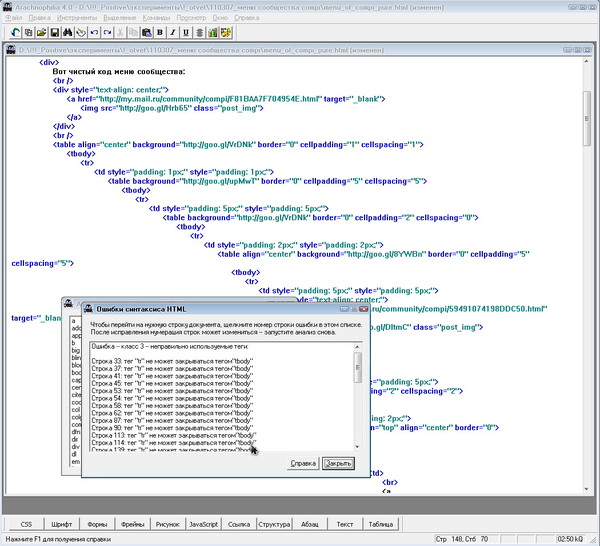The width and height of the screenshot is (600, 546).
Task: Click the icon of the HTML syntax errors dialog
Action: (x=88, y=308)
